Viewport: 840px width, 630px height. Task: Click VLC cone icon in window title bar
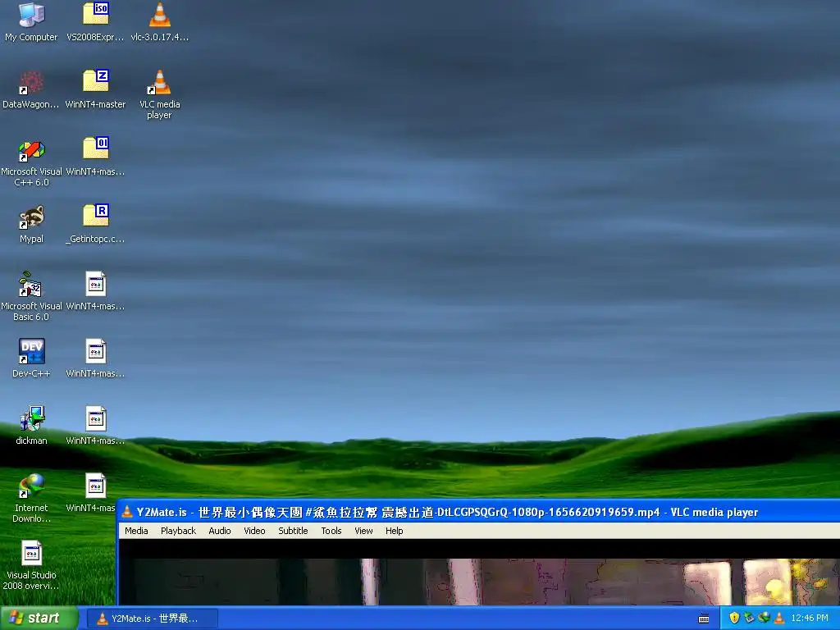coord(127,512)
